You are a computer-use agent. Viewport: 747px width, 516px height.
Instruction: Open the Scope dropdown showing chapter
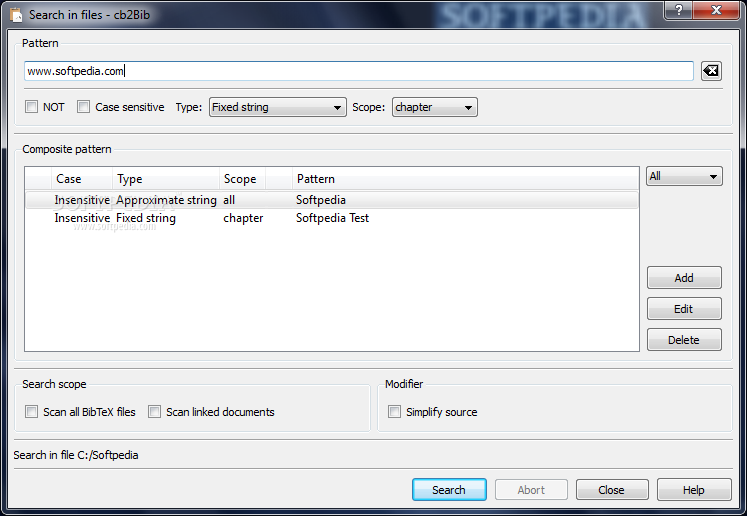tap(434, 107)
